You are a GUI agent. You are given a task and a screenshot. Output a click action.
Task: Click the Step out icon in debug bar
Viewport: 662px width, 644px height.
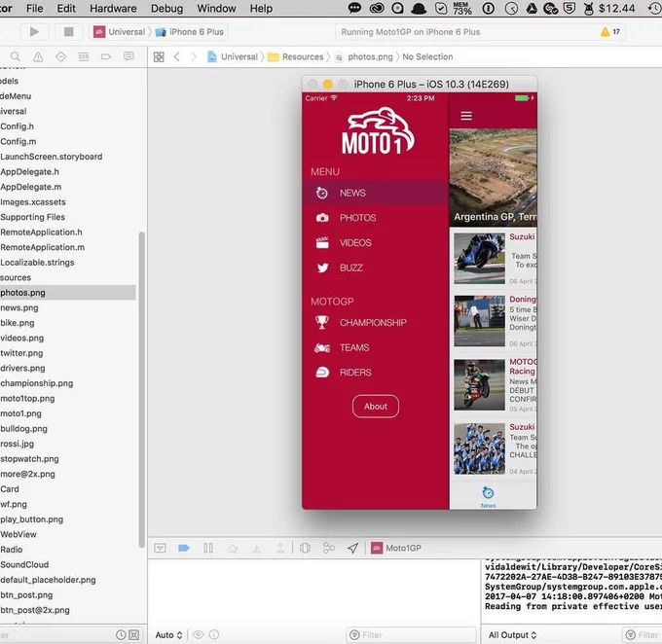(280, 548)
